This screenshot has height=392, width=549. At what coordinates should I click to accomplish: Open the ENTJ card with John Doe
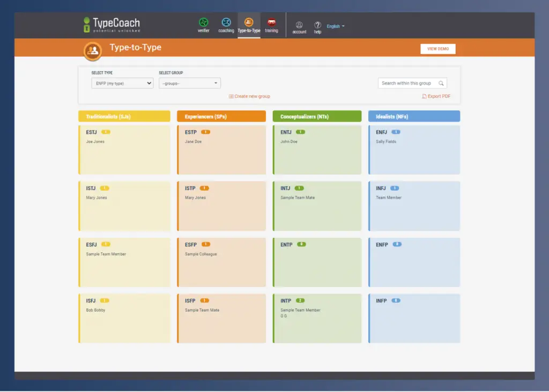pos(317,149)
